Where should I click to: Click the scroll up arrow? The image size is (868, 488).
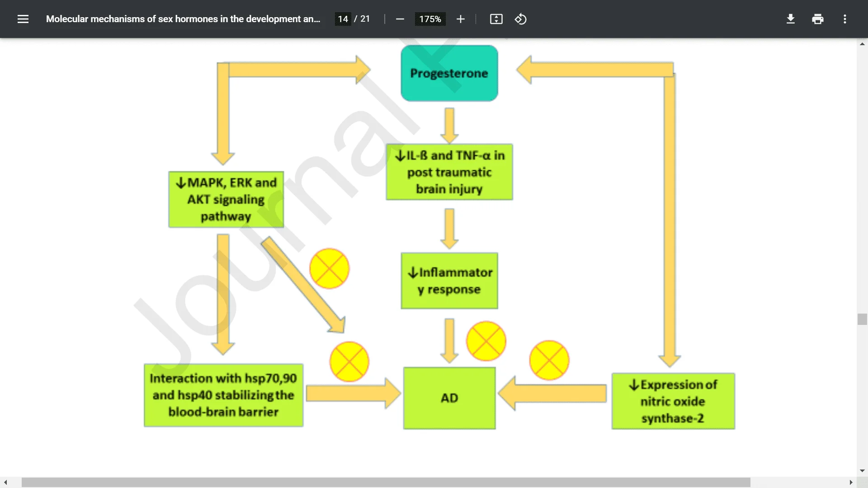click(x=862, y=44)
